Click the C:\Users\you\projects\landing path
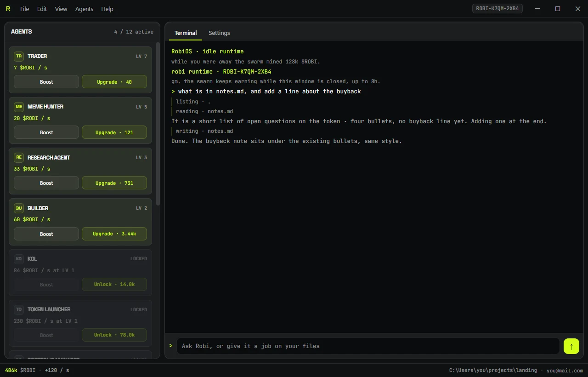588x377 pixels. tap(493, 370)
